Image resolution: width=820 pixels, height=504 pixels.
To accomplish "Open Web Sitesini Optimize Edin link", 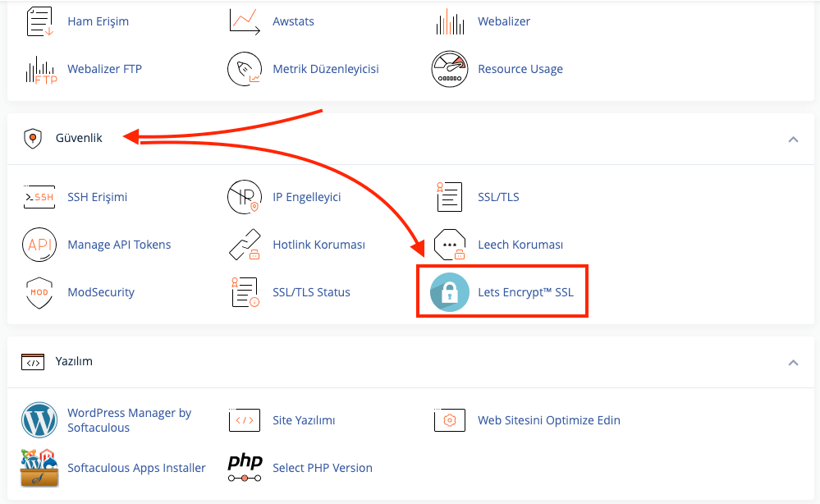I will tap(548, 420).
